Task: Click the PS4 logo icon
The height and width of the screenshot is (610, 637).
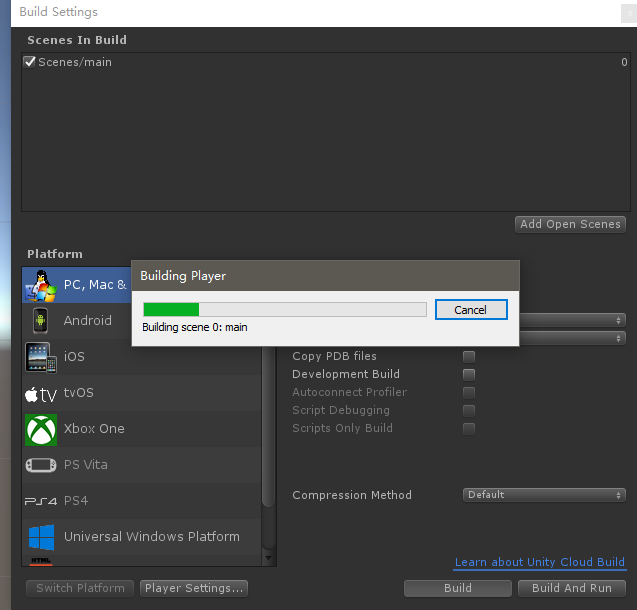Action: tap(41, 501)
